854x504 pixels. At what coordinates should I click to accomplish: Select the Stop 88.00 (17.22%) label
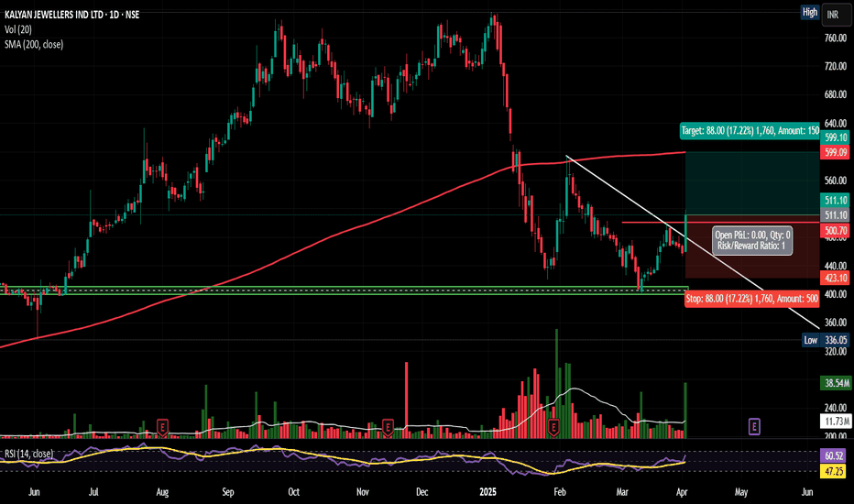pyautogui.click(x=751, y=299)
